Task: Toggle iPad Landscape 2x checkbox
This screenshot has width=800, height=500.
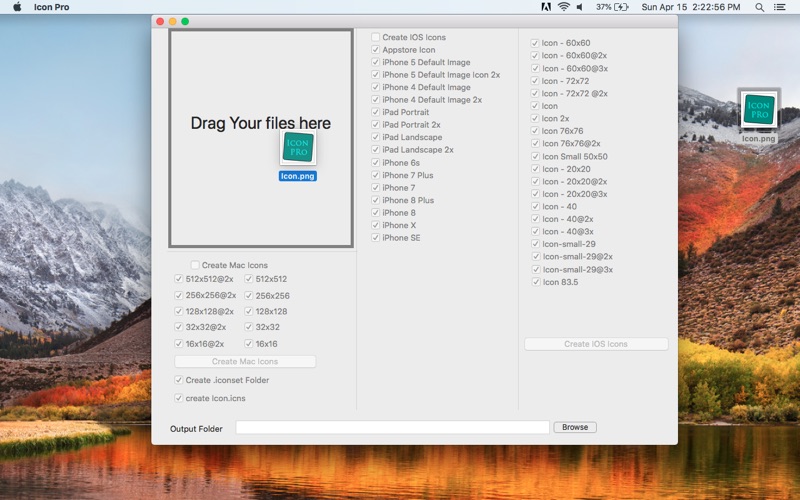Action: [x=376, y=149]
